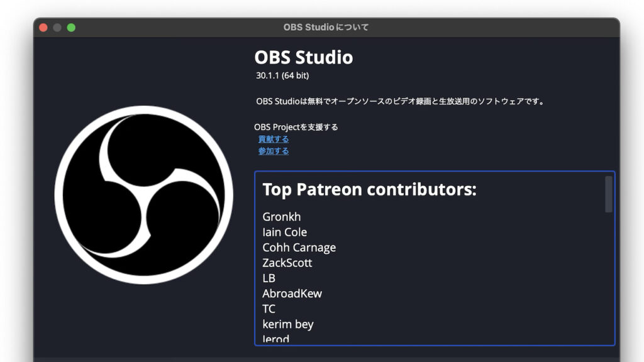This screenshot has width=644, height=362.
Task: Click the OBS Studio heading text
Action: tap(304, 57)
